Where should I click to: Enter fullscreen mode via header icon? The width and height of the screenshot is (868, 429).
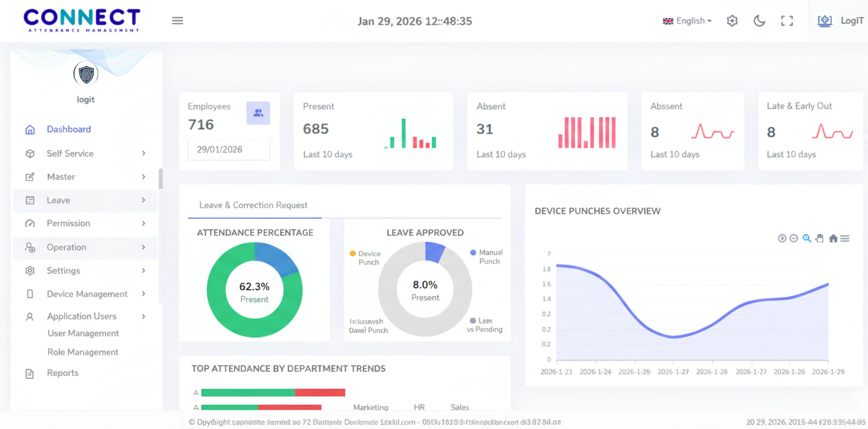787,21
